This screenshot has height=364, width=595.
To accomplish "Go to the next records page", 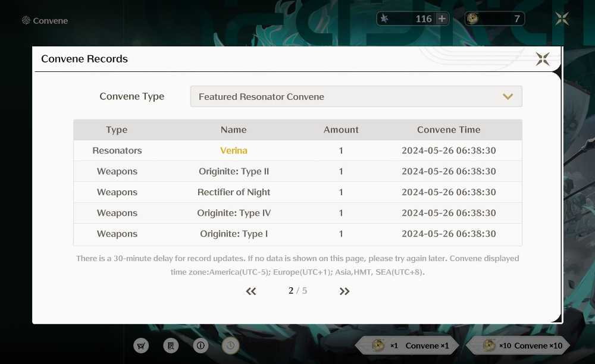I will click(344, 291).
